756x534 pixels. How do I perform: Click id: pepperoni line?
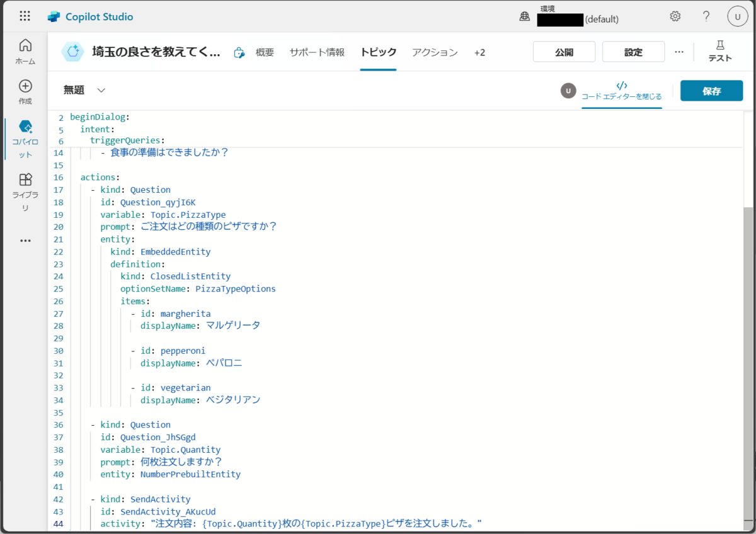168,351
